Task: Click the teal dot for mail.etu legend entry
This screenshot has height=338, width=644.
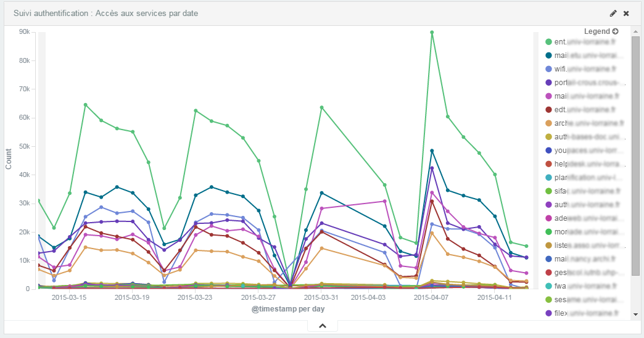Action: tap(548, 56)
